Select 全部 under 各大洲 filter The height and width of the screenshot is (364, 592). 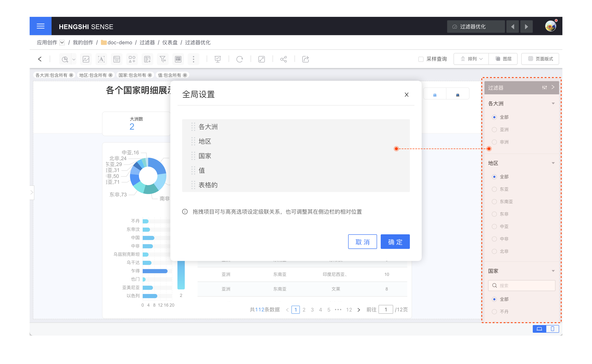click(x=494, y=117)
